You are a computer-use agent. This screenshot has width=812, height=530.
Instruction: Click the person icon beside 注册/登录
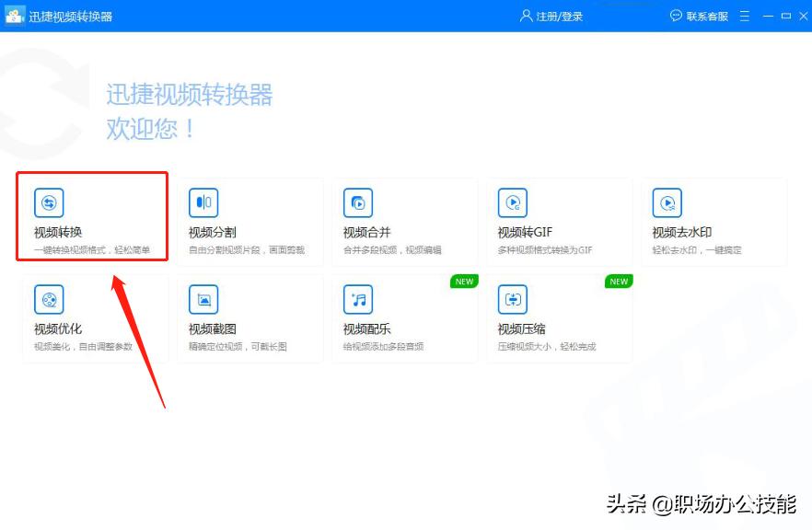click(525, 15)
